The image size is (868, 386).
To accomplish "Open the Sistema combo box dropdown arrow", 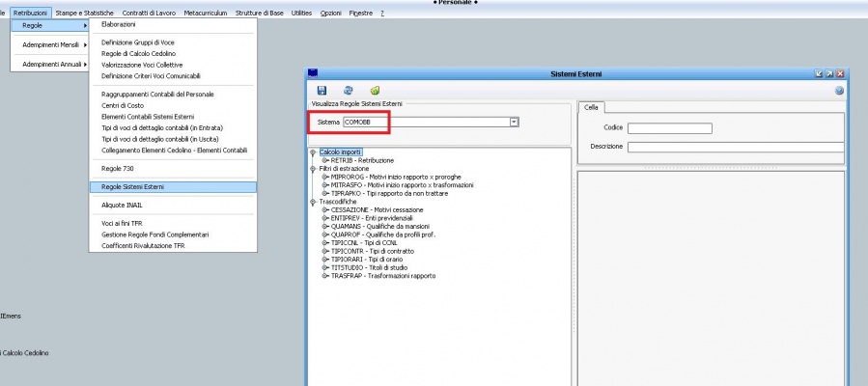I will [x=515, y=122].
